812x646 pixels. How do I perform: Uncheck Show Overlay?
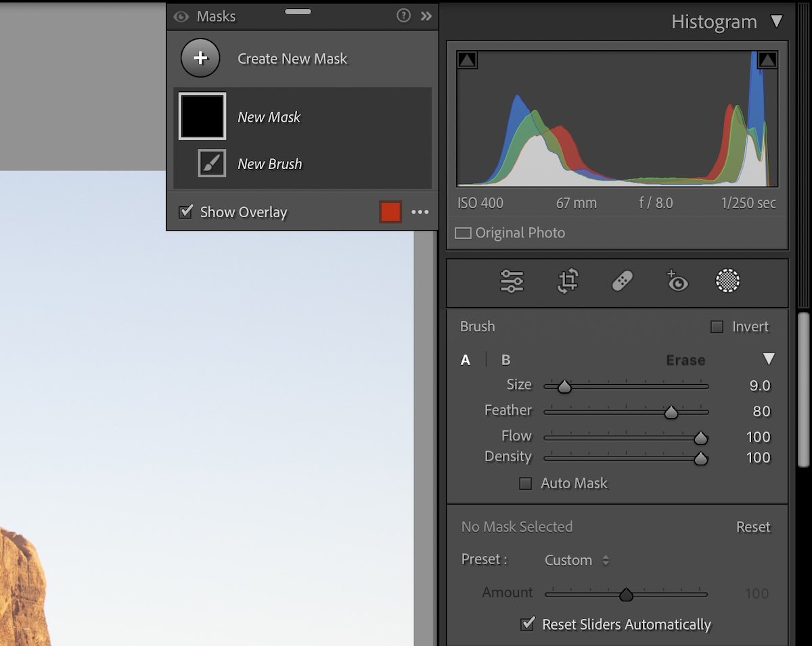pos(186,212)
